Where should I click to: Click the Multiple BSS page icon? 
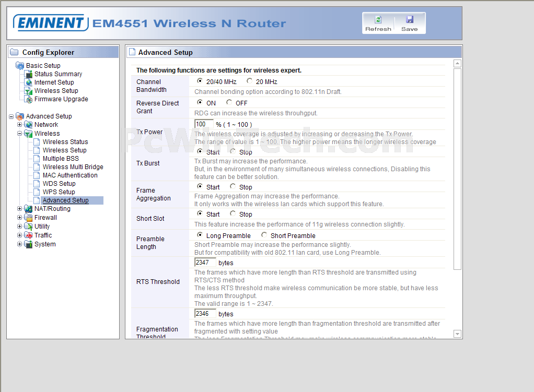[x=37, y=159]
